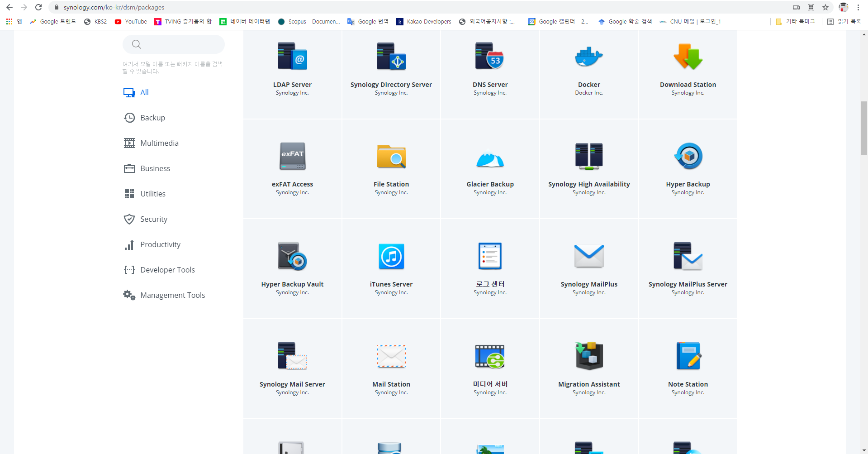Click the File Station package title
Viewport: 868px width, 454px height.
tap(391, 184)
